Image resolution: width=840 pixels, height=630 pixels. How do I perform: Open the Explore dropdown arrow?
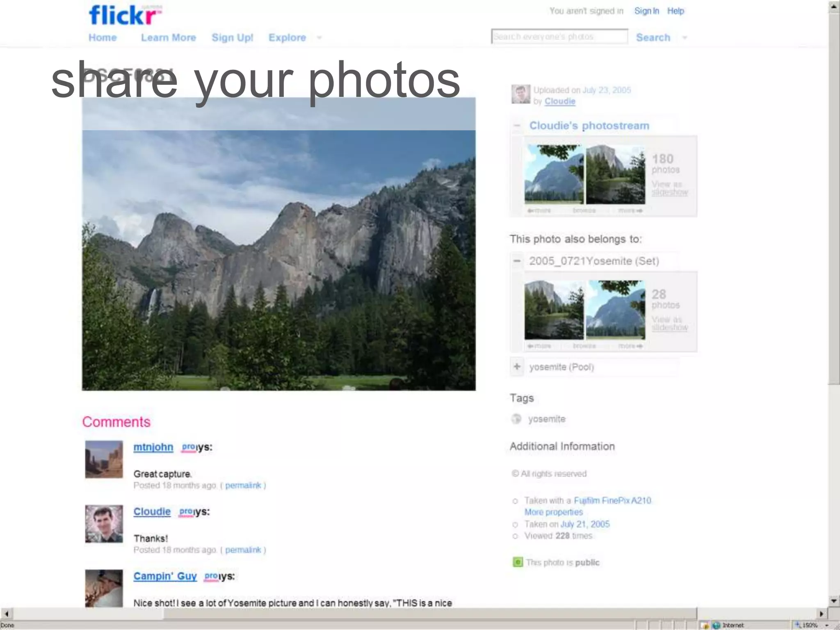point(319,38)
